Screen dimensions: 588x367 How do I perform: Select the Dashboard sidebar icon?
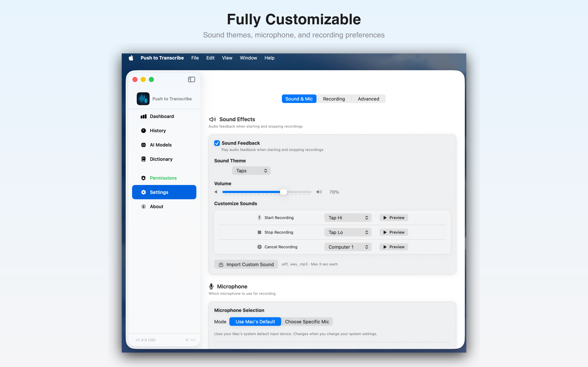(143, 116)
